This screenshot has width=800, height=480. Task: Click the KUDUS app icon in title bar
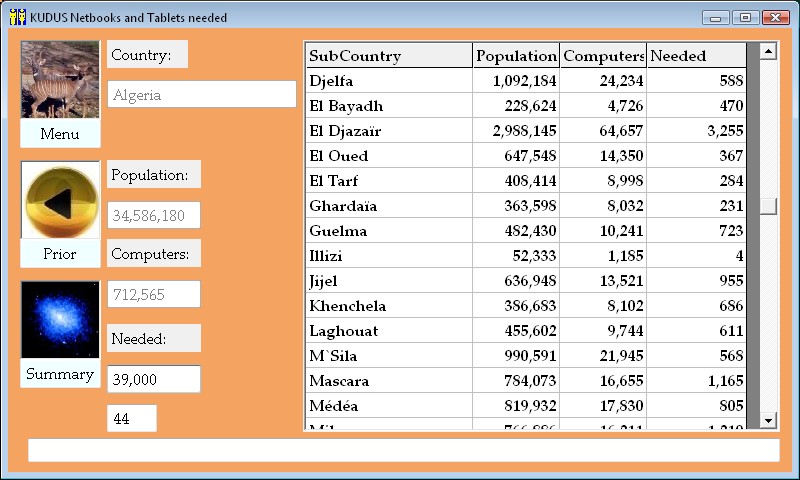click(x=17, y=17)
